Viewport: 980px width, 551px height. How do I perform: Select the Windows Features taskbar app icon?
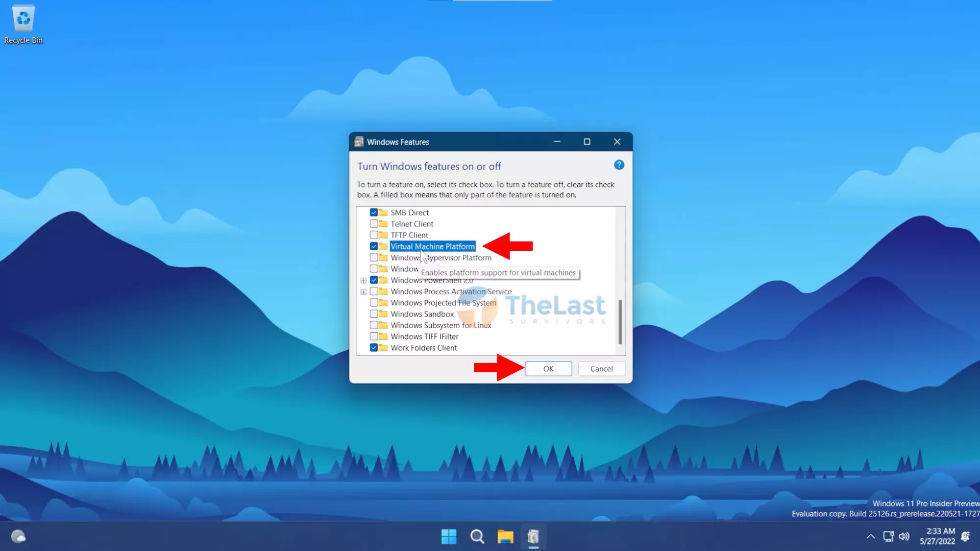[x=533, y=537]
